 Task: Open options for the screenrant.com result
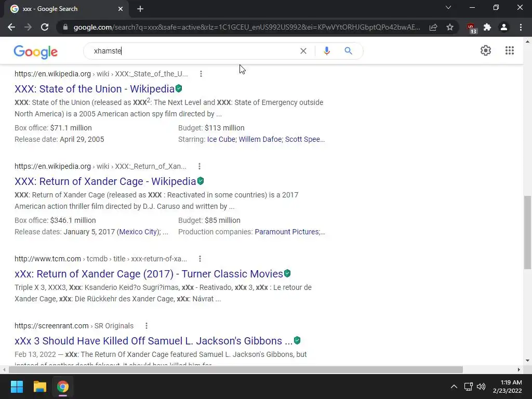[x=146, y=326]
